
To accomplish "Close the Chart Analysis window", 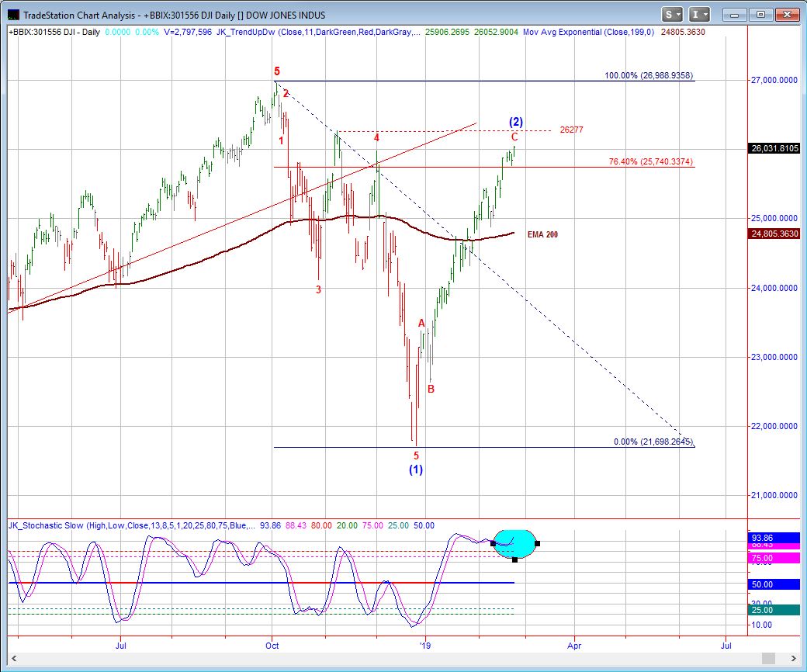I will (x=788, y=15).
